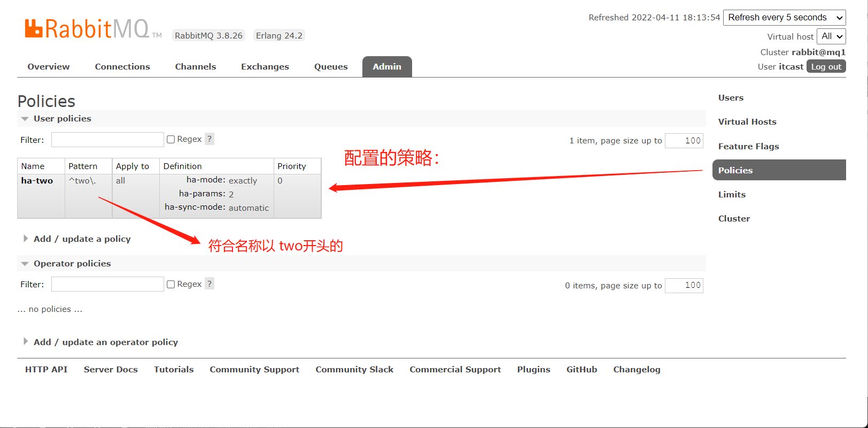The height and width of the screenshot is (428, 868).
Task: Open Users in the admin sidebar
Action: (x=731, y=98)
